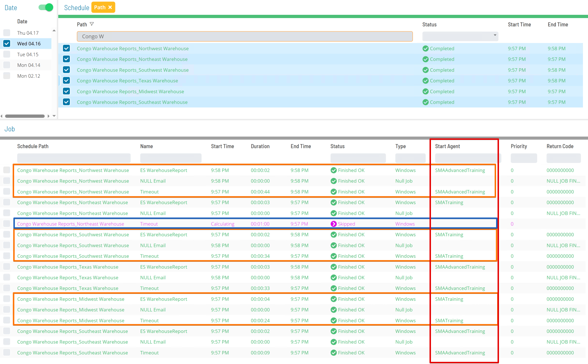Viewport: 588px width, 364px height.
Task: Uncheck the Wed 04.16 date checkbox
Action: point(7,43)
